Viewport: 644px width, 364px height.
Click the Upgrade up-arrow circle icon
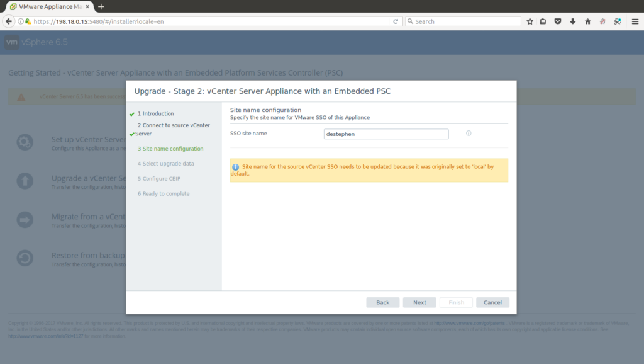(25, 181)
